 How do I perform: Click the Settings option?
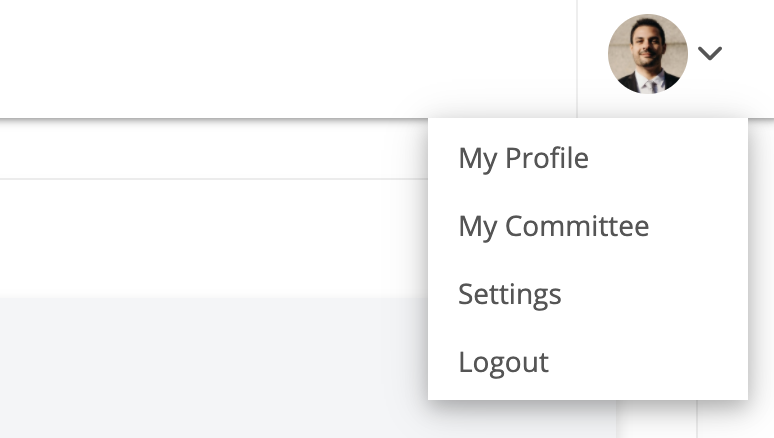[509, 295]
